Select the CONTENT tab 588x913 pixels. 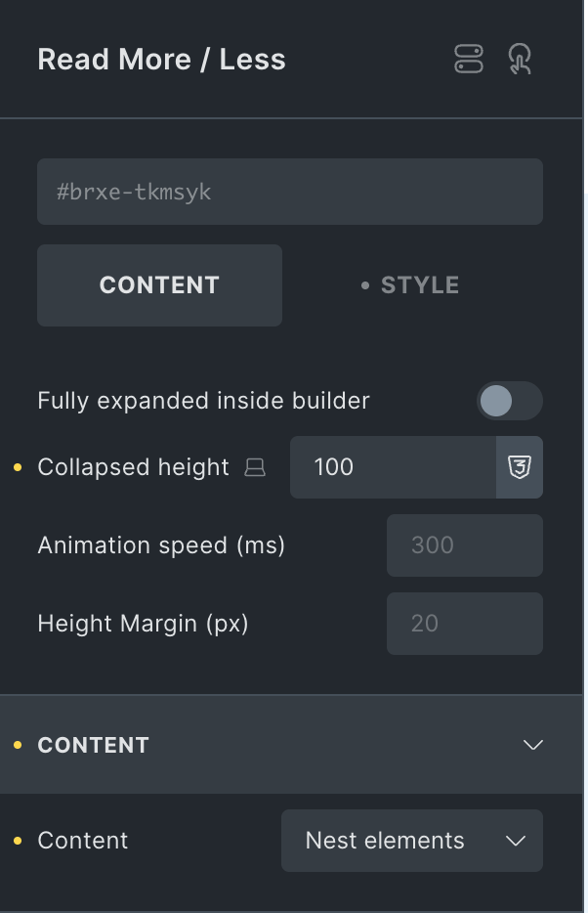coord(159,285)
